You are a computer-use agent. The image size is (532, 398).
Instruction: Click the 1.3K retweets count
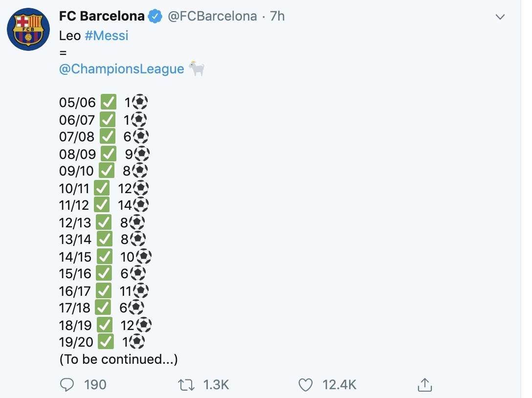[216, 385]
